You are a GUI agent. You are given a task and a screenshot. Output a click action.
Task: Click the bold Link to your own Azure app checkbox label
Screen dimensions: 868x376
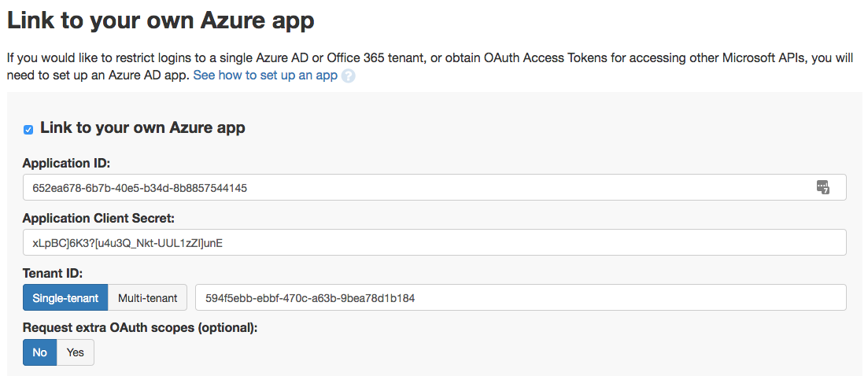tap(142, 128)
